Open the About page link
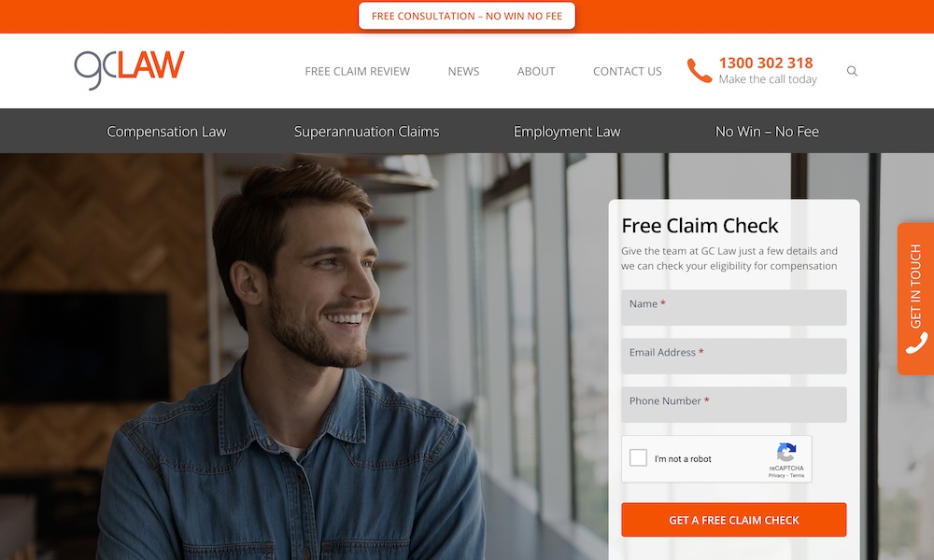Screen dimensions: 934x560 point(536,72)
